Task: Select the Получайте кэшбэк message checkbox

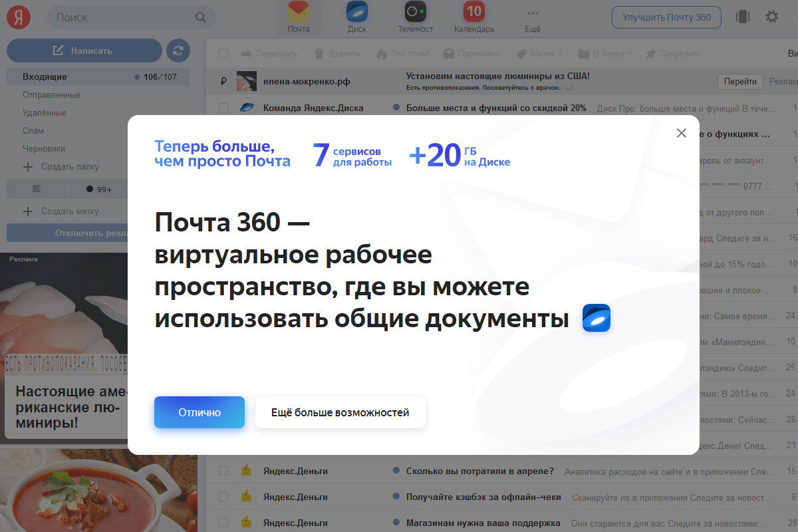Action: click(x=223, y=496)
